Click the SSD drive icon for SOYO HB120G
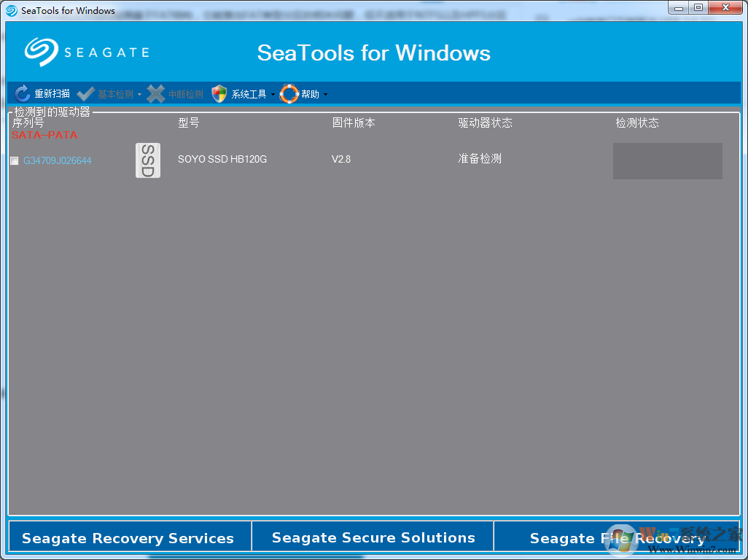 (x=148, y=160)
